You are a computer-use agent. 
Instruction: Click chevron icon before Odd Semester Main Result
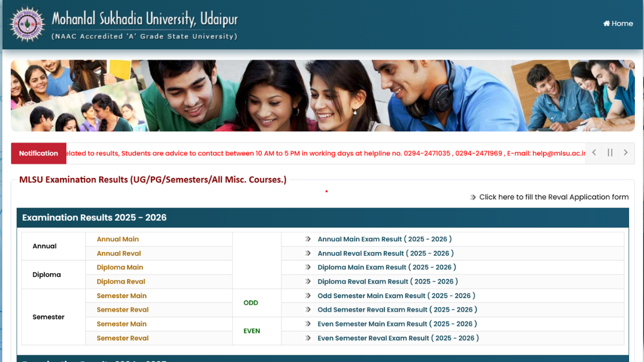pos(308,295)
